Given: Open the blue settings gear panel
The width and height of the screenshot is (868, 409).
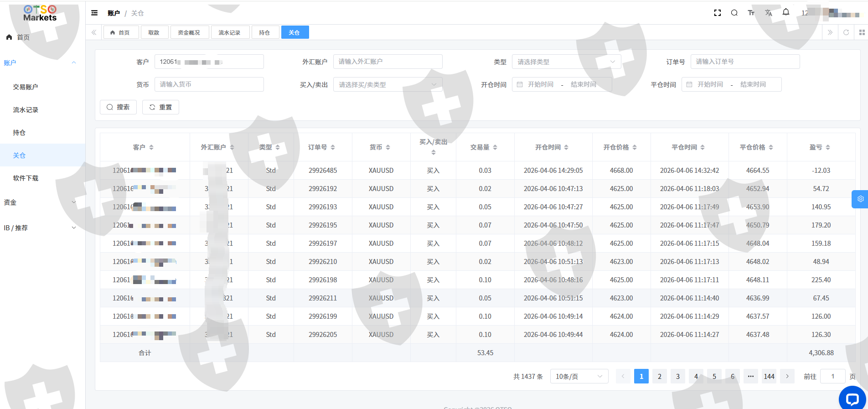Looking at the screenshot, I should [x=860, y=199].
